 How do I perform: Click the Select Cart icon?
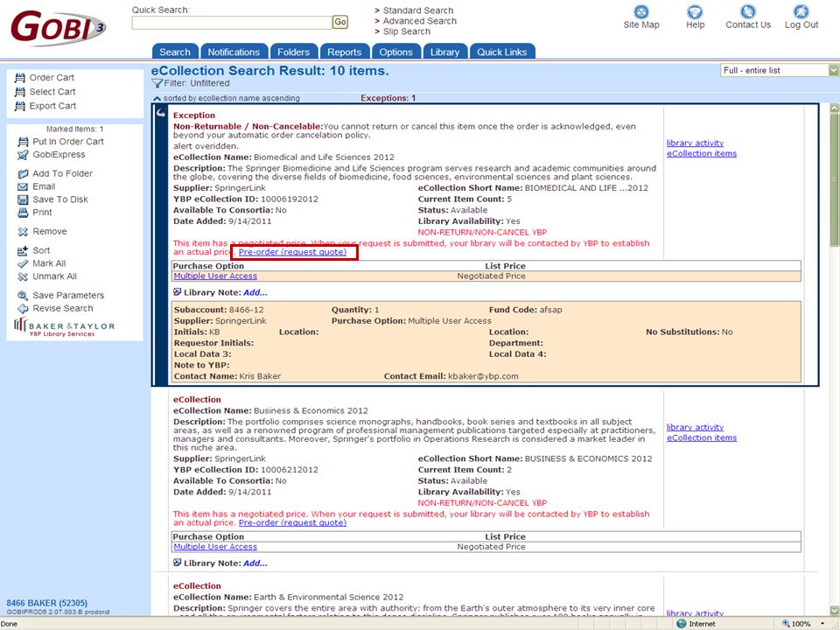(x=20, y=92)
